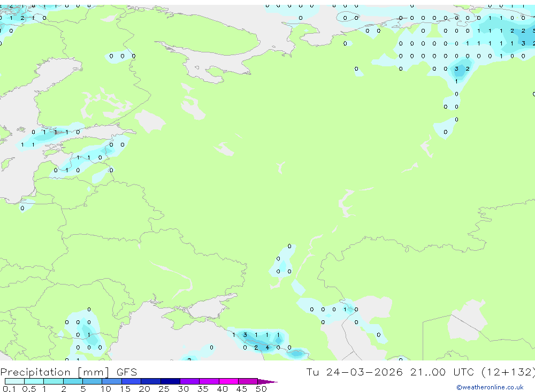Click the '30' legend scale label

(x=183, y=389)
